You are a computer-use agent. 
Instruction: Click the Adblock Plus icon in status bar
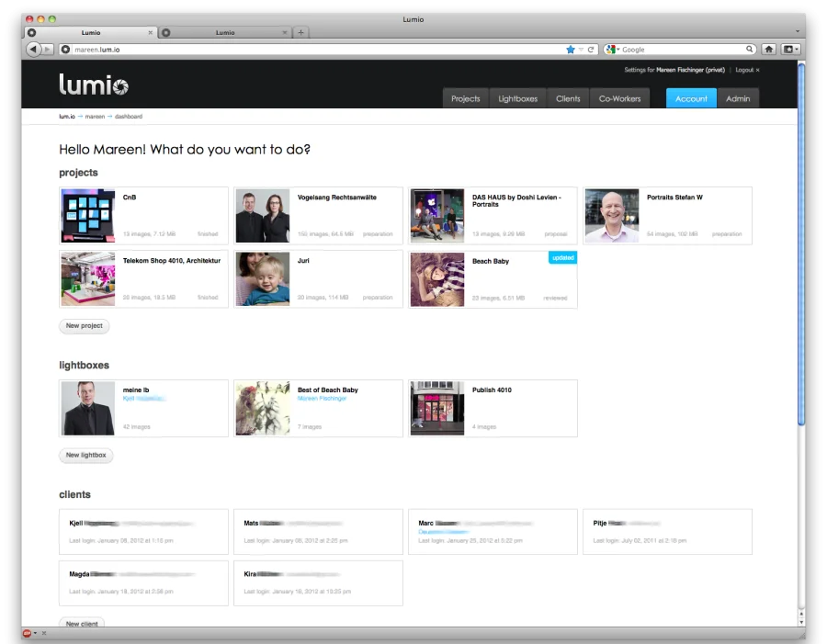pyautogui.click(x=28, y=634)
